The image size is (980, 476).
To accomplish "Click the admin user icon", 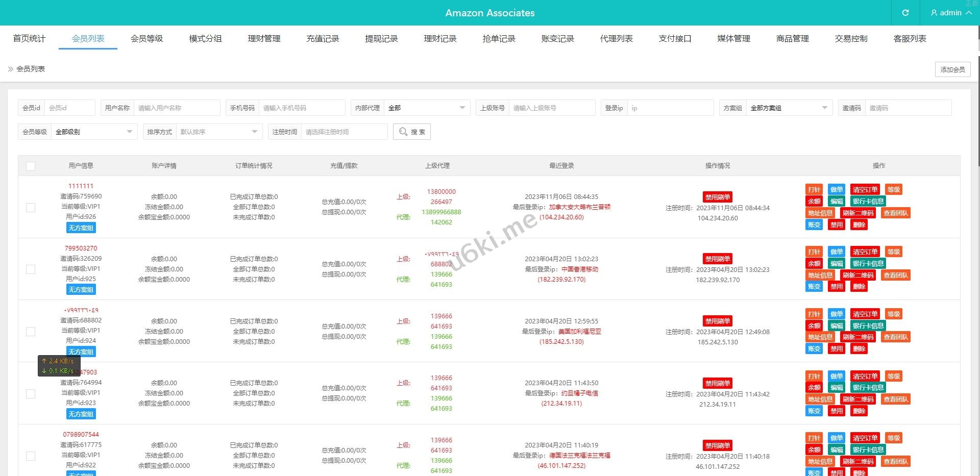I will point(934,13).
